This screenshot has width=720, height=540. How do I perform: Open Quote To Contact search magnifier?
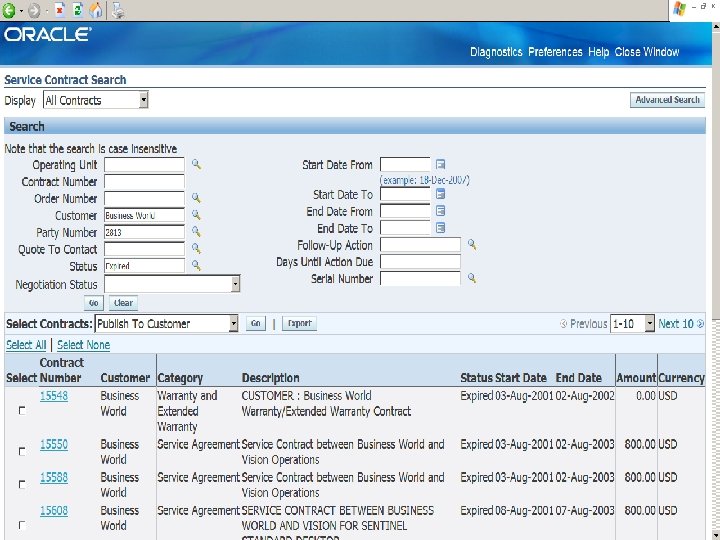pyautogui.click(x=196, y=248)
